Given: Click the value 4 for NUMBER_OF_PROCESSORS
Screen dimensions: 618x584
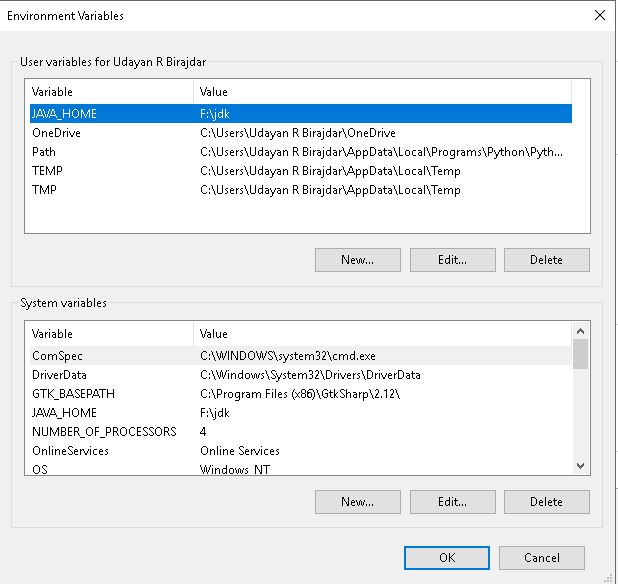Looking at the screenshot, I should [x=203, y=431].
